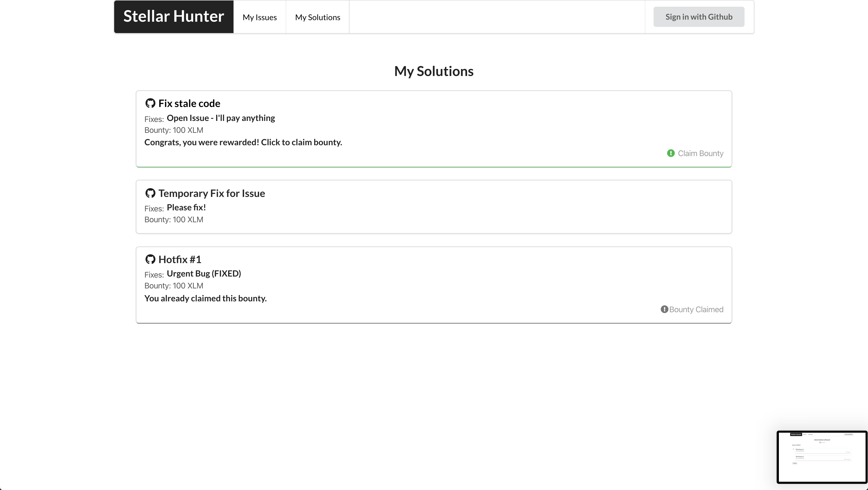Switch to My Solutions tab
Image resolution: width=868 pixels, height=490 pixels.
317,17
